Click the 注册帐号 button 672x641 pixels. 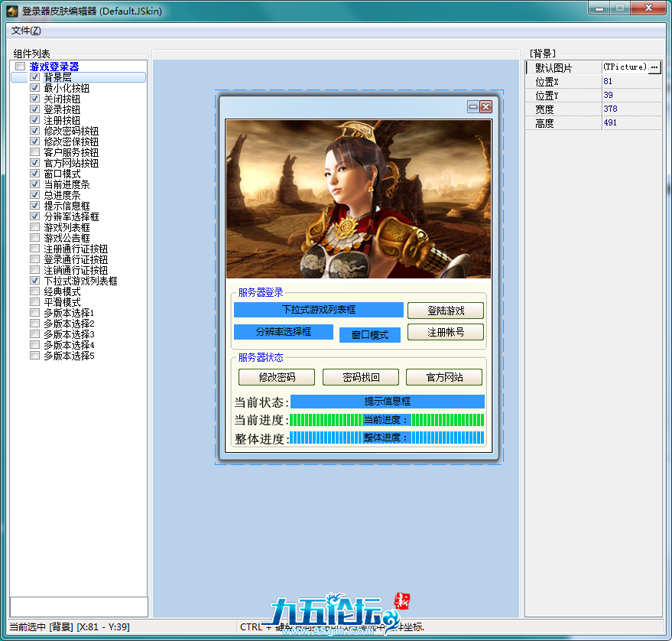(x=445, y=332)
